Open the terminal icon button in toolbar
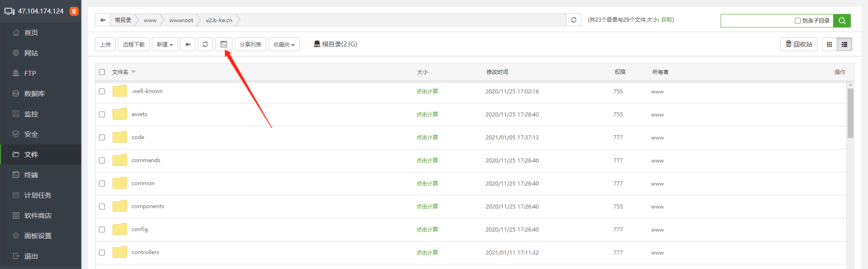Screen dimensions: 868x269 click(224, 44)
